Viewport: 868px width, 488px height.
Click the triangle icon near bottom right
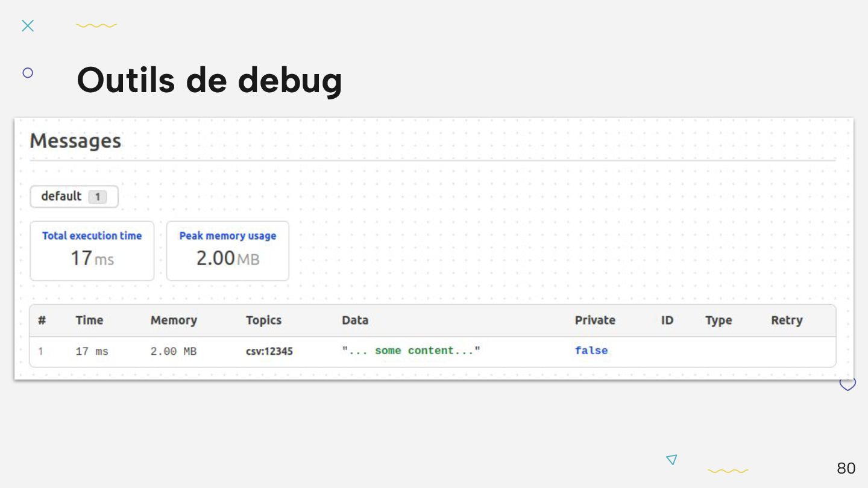[671, 460]
